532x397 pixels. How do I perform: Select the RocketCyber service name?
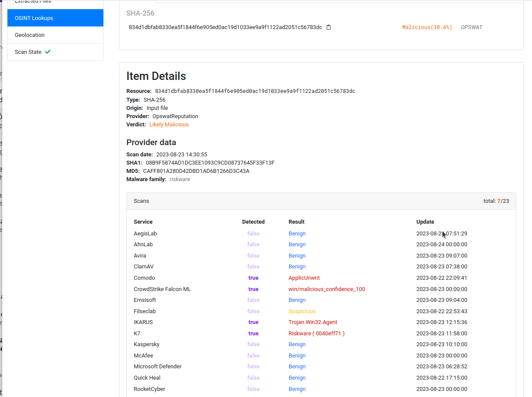[x=150, y=389]
